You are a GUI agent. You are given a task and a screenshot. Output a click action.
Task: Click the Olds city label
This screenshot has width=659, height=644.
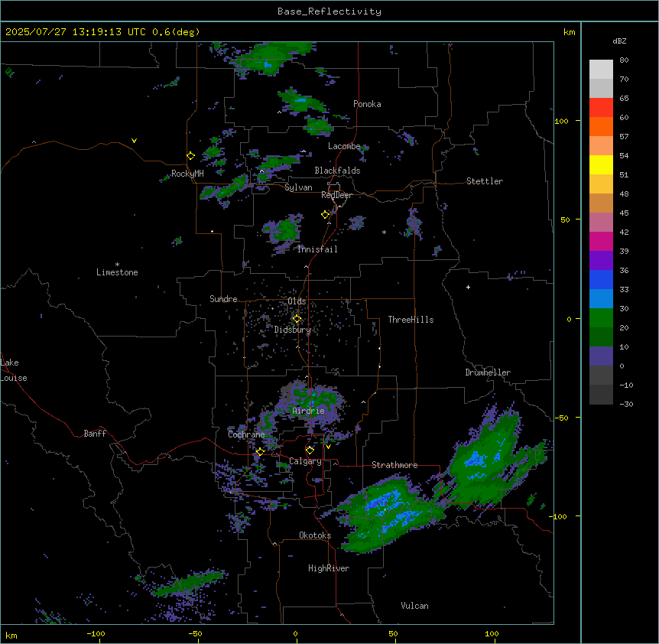point(297,301)
